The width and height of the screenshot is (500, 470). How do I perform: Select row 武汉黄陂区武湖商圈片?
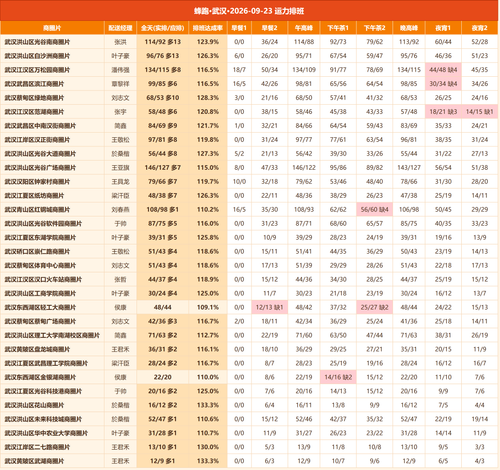coord(249,461)
